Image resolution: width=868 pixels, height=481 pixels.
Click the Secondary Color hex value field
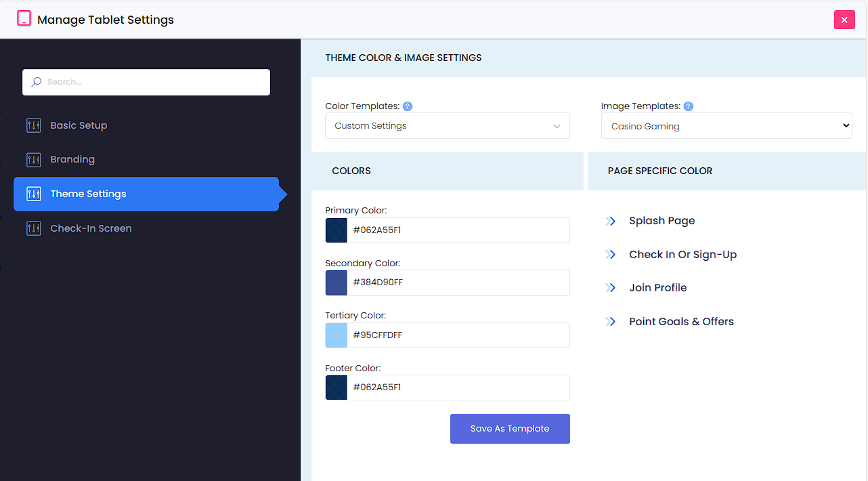(x=458, y=283)
